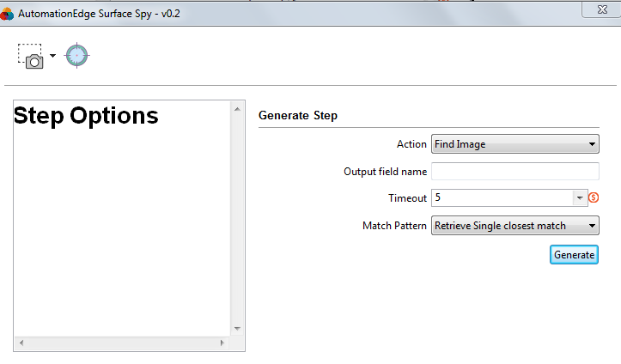This screenshot has height=364, width=621.
Task: Click the Generate button
Action: tap(574, 255)
